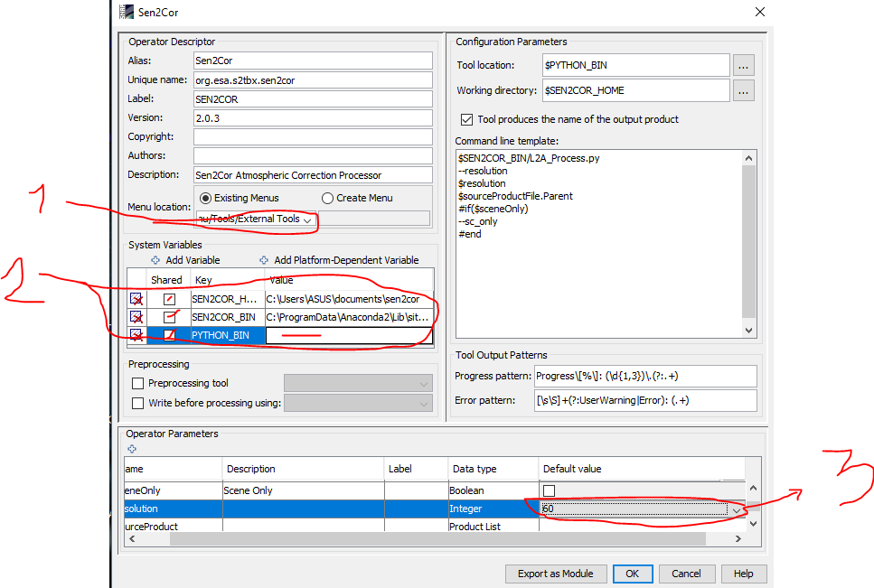Toggle the Scene Only default value checkbox
This screenshot has height=588, width=874.
(549, 490)
